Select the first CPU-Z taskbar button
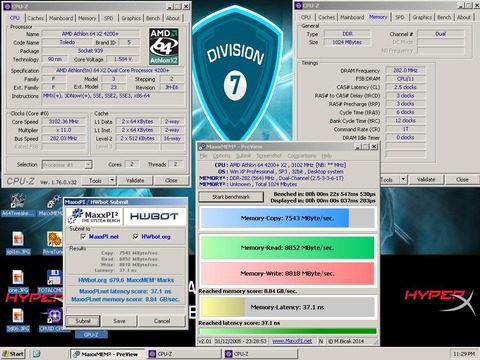Image resolution: width=480 pixels, height=360 pixels. click(184, 354)
